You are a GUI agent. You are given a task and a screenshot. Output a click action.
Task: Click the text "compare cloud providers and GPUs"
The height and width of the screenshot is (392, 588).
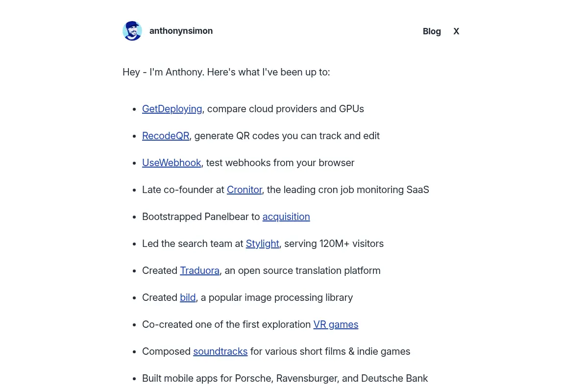[x=286, y=109]
